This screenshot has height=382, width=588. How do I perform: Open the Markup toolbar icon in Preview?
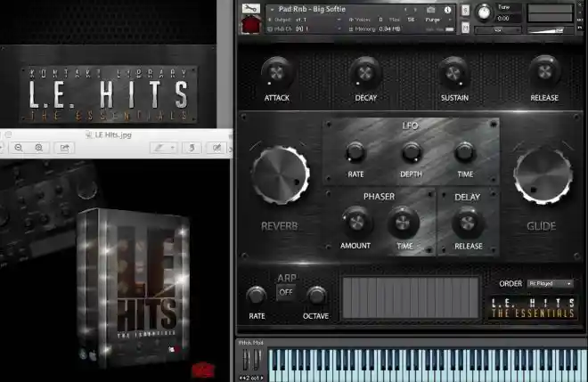pos(216,148)
